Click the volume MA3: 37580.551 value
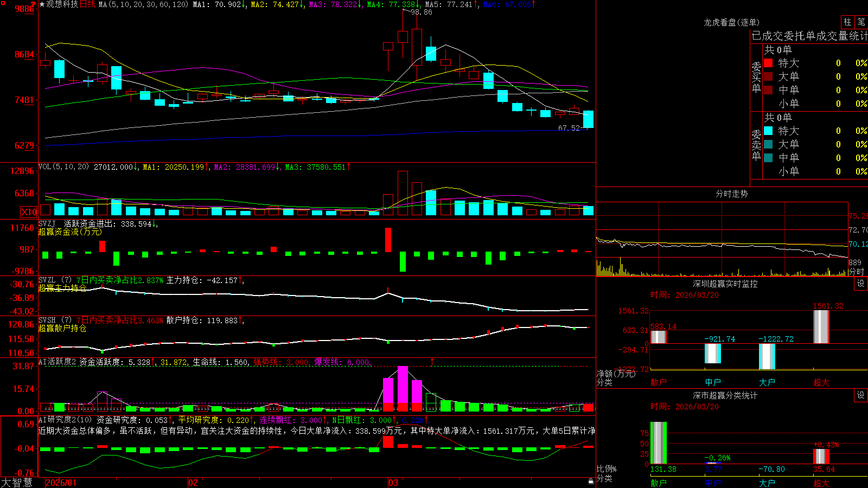Viewport: 868px width, 488px height. tap(318, 167)
